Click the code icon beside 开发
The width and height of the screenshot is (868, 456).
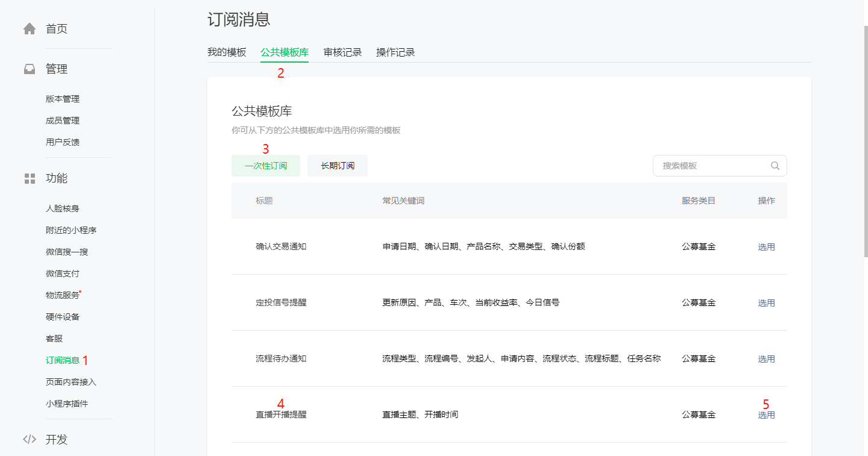(x=30, y=439)
